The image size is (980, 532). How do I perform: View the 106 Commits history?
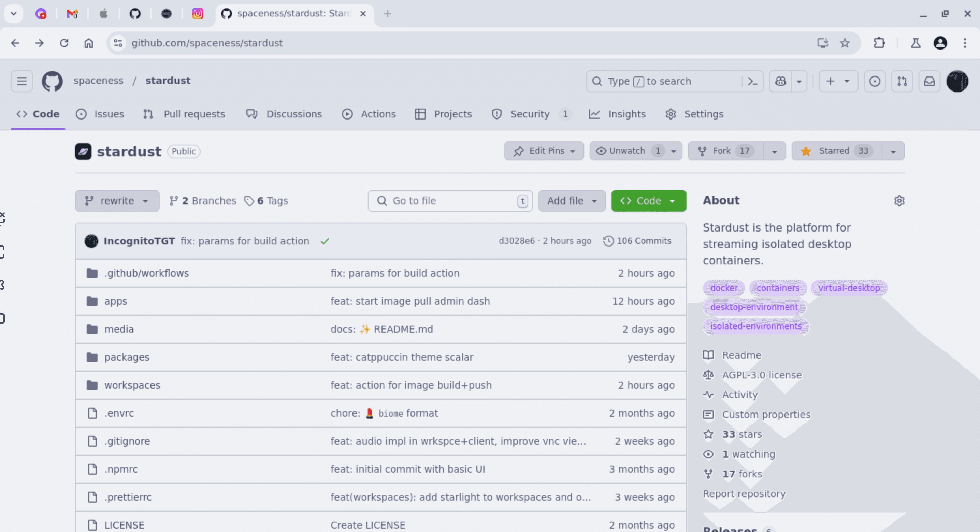(x=637, y=241)
